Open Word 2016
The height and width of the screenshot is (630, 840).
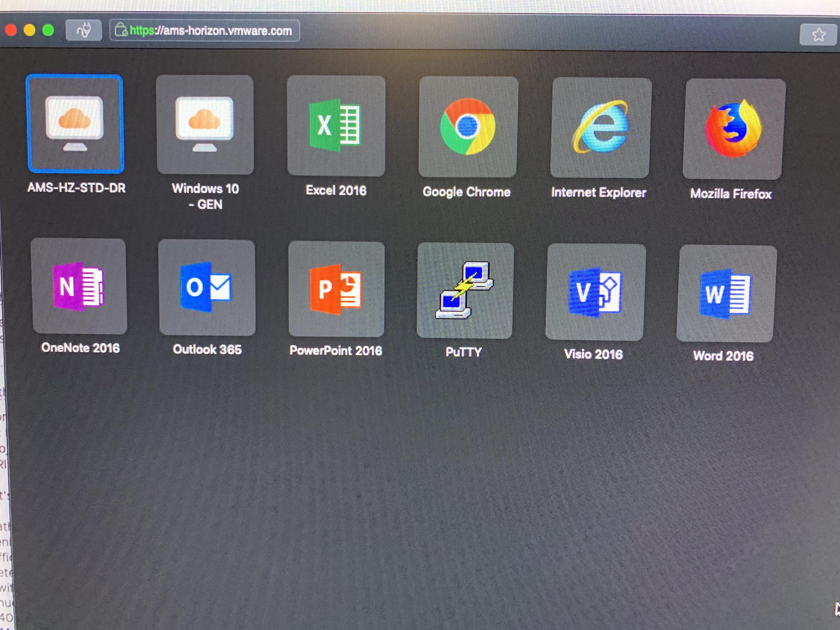click(726, 294)
